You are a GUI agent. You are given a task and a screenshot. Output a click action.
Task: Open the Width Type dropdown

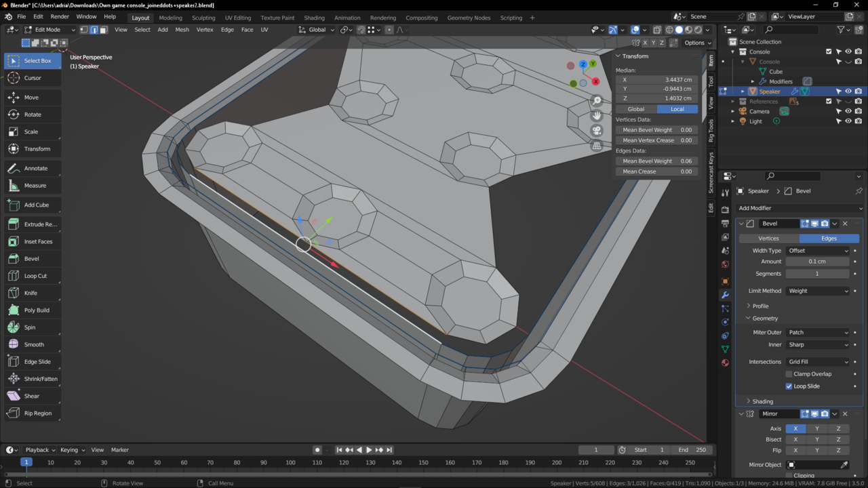[818, 251]
